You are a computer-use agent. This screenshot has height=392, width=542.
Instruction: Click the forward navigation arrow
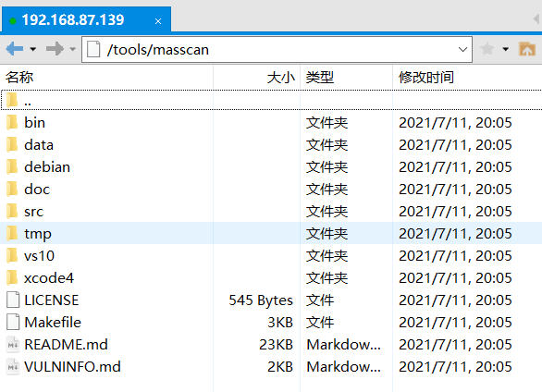click(55, 49)
